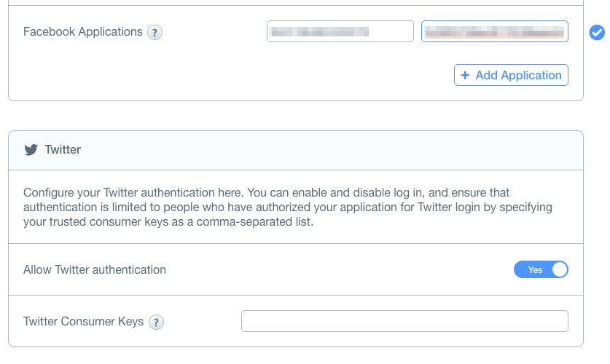Focus the second Facebook application field

(x=494, y=31)
